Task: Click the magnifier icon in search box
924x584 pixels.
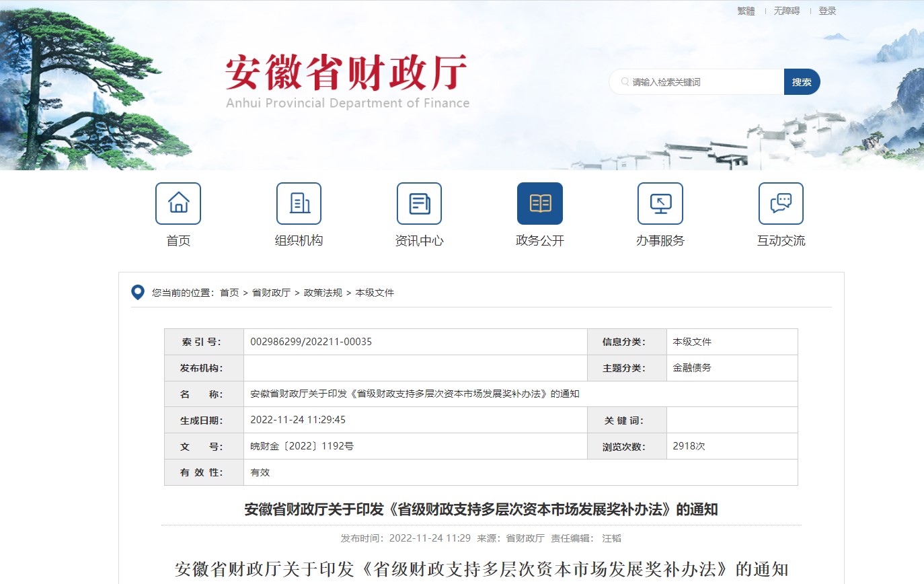Action: coord(625,82)
